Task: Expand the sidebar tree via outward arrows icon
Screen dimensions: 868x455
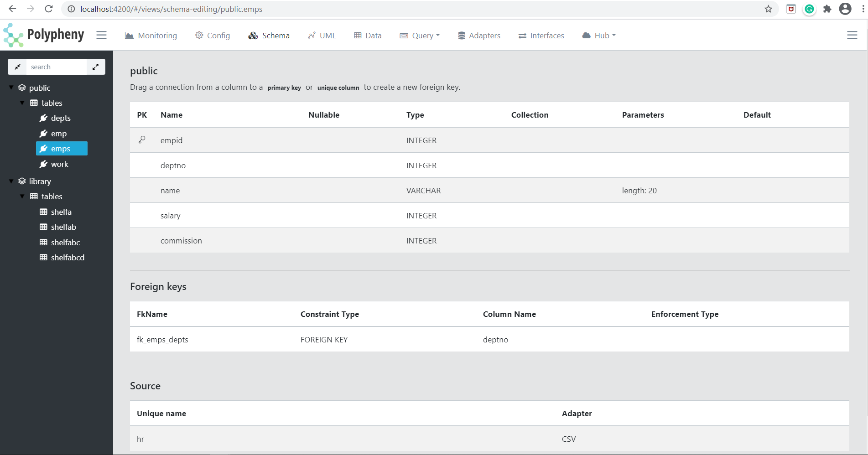Action: tap(96, 67)
